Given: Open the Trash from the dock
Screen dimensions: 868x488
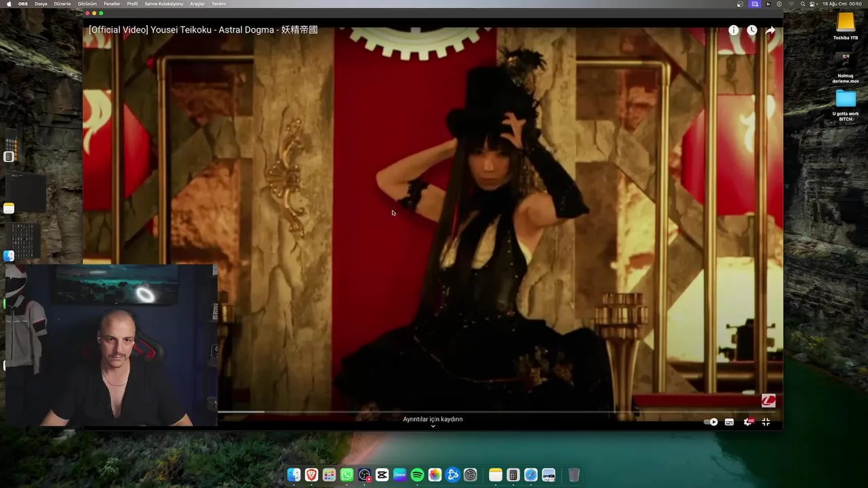Looking at the screenshot, I should (x=574, y=475).
